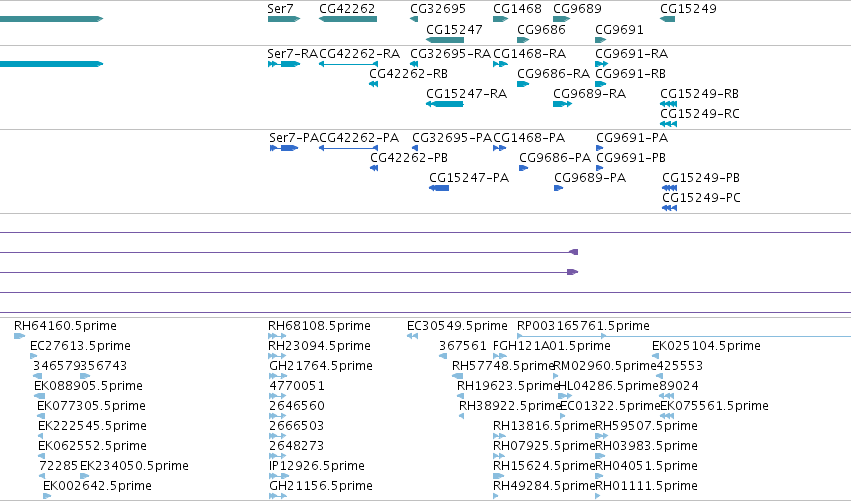Click the CG9689-RA transcript label
Viewport: 851px width, 501px height.
coord(589,94)
